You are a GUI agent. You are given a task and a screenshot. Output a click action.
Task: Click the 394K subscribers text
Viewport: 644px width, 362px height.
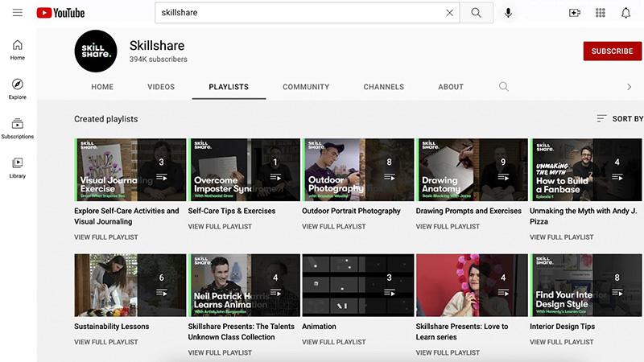coord(158,59)
